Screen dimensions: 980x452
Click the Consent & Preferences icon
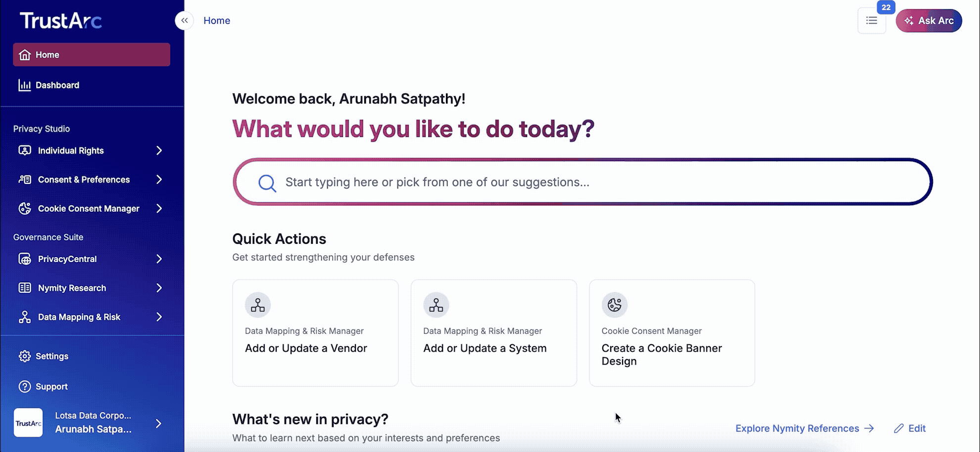[24, 179]
